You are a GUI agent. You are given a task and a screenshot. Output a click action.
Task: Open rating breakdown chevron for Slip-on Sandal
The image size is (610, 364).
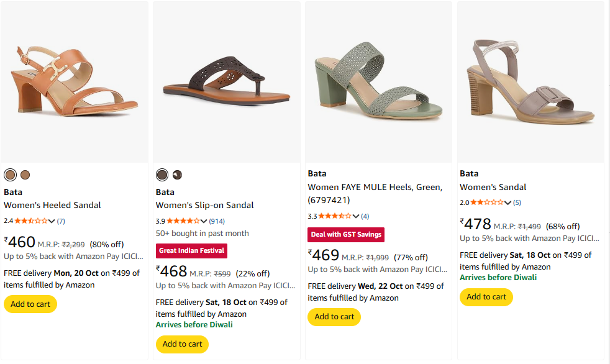[x=204, y=221]
